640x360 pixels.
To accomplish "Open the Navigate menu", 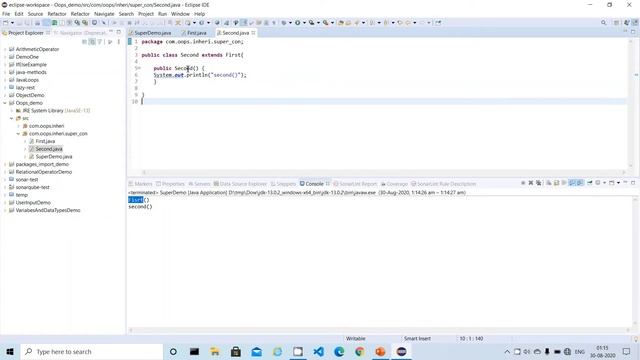I will 104,14.
